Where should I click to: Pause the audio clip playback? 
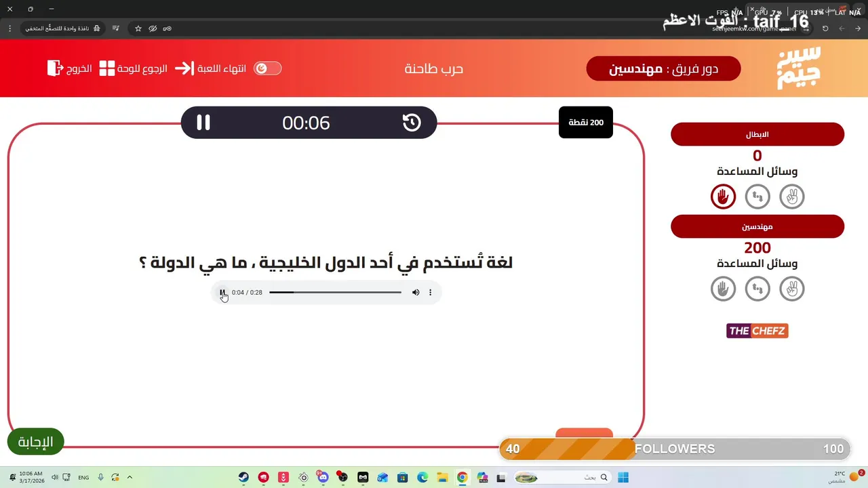[222, 292]
